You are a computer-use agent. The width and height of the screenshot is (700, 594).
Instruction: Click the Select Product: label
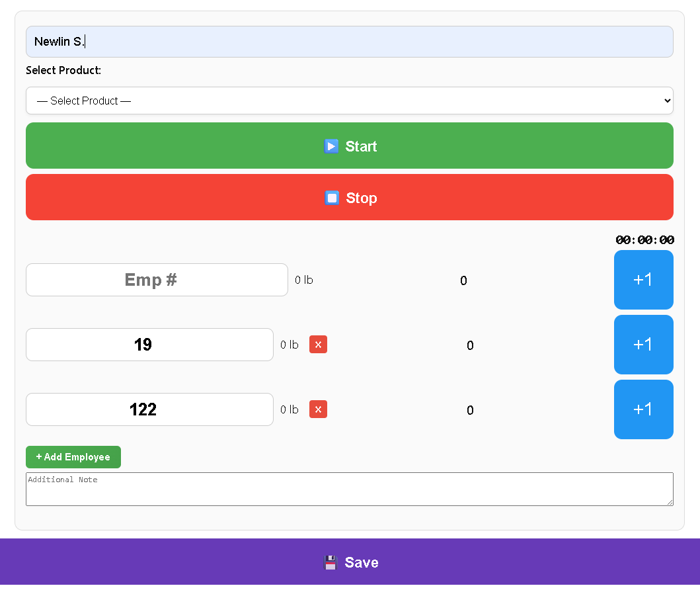tap(63, 70)
